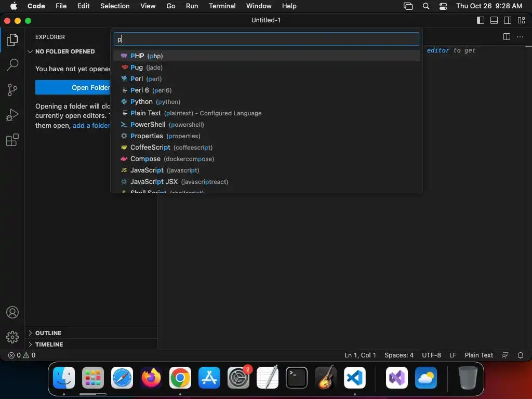This screenshot has width=532, height=399.
Task: Open Spotlight search in menu bar
Action: [426, 6]
